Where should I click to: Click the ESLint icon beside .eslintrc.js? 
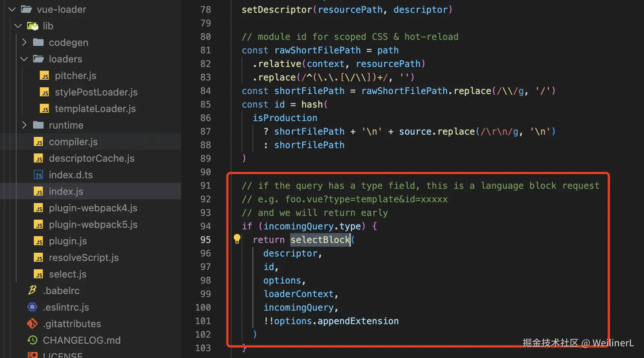pyautogui.click(x=32, y=307)
